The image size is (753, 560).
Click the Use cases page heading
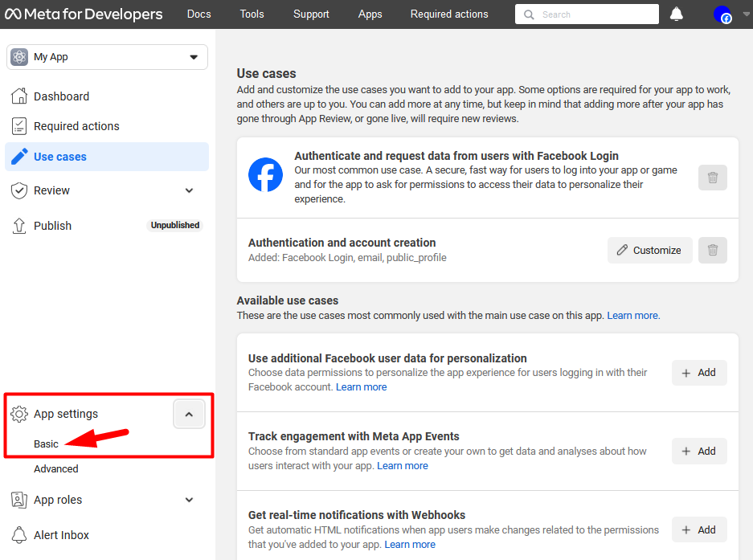[266, 73]
